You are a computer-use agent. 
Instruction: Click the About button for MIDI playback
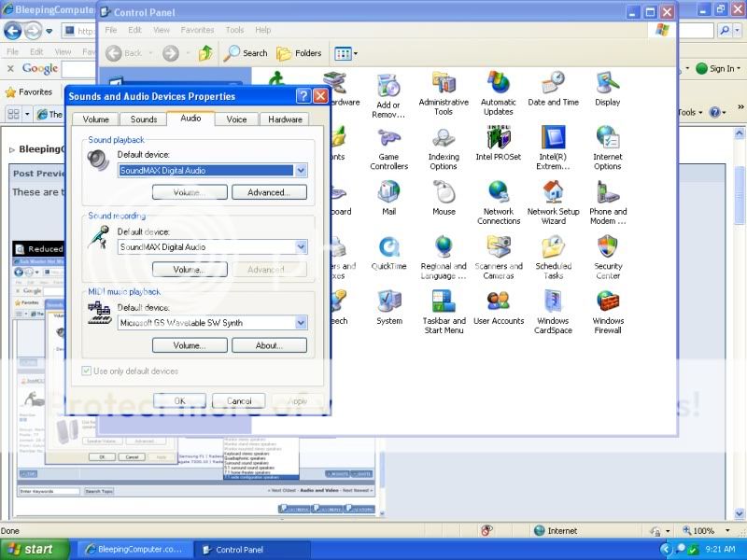pyautogui.click(x=269, y=345)
